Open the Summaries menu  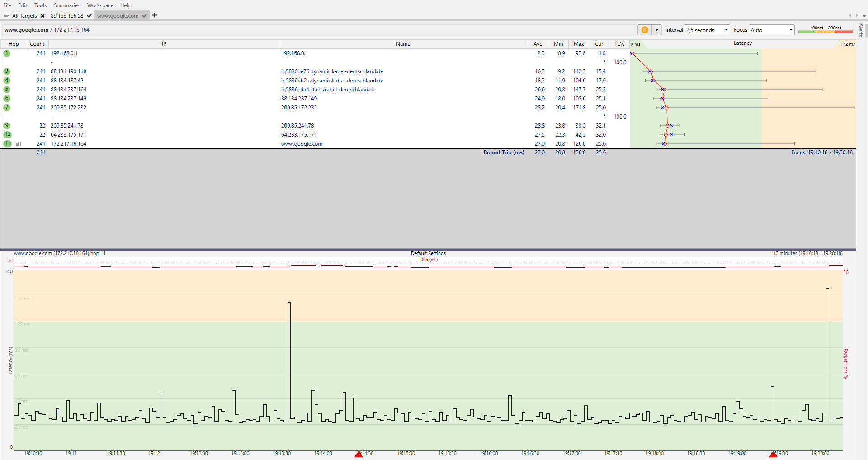(x=67, y=5)
